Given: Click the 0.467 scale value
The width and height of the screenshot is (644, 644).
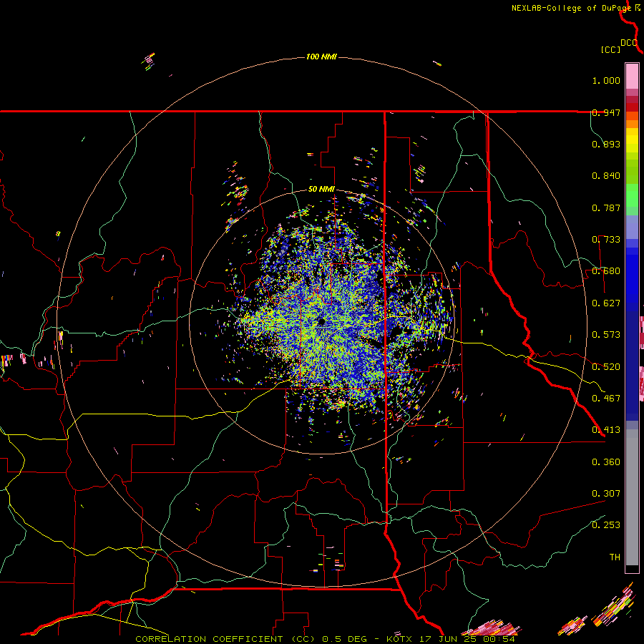Looking at the screenshot, I should click(x=606, y=398).
